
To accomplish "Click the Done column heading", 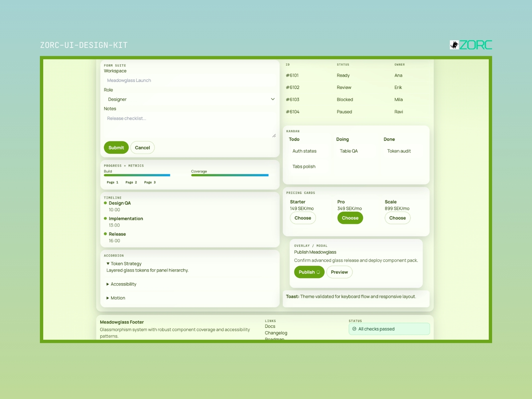I will pos(389,139).
